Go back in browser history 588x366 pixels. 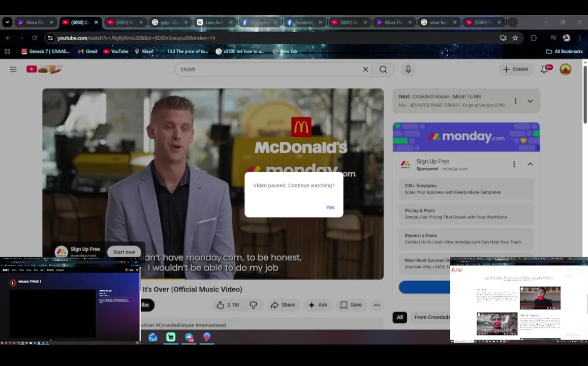[x=8, y=38]
